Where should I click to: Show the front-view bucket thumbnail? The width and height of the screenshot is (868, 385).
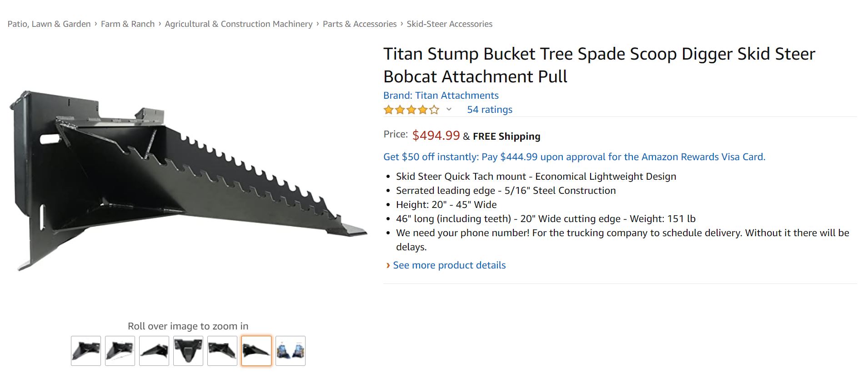188,350
